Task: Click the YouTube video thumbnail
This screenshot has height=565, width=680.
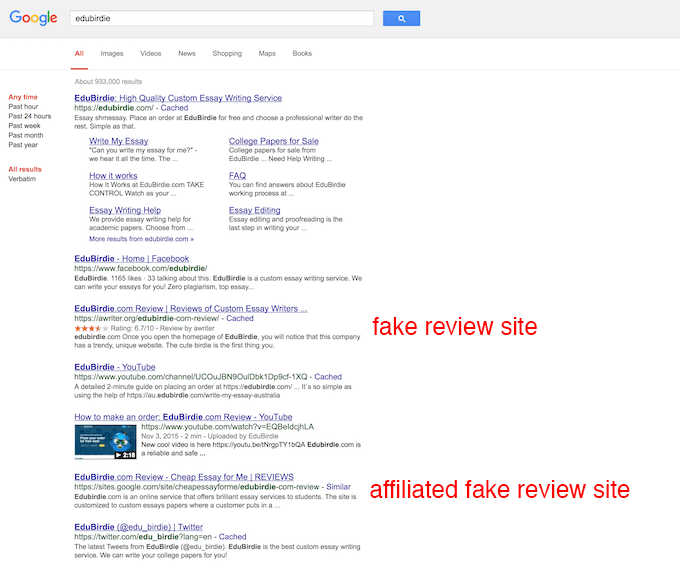Action: [105, 442]
